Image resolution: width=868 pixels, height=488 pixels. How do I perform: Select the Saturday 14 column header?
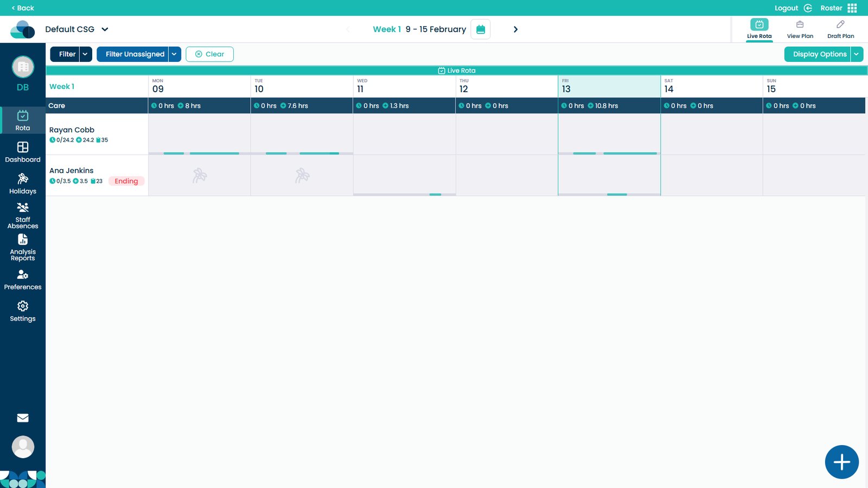point(712,86)
